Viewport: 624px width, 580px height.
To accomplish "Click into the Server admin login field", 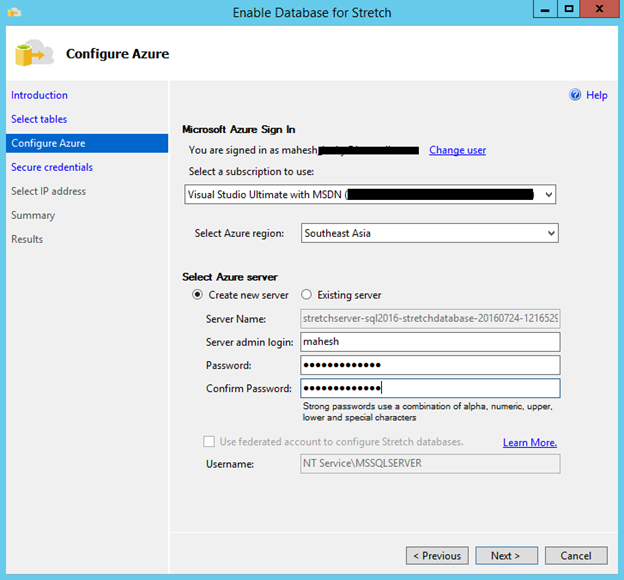I will (429, 342).
